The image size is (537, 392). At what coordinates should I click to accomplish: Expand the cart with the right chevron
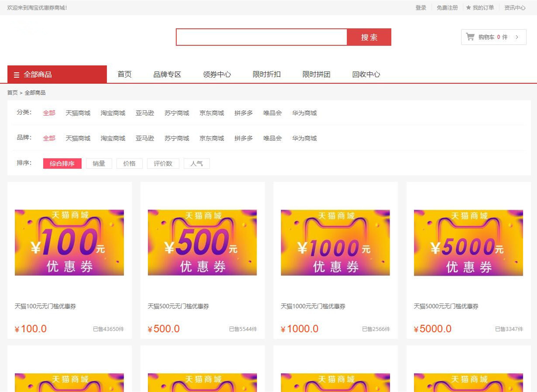point(517,37)
